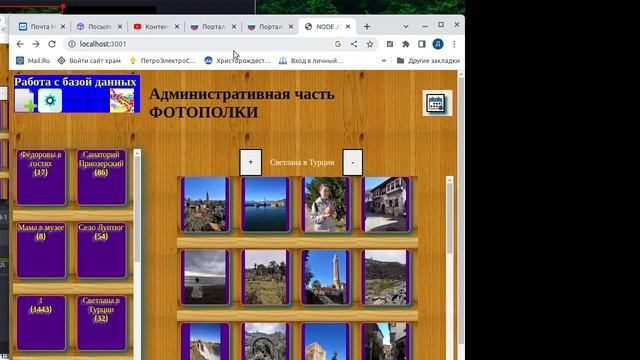Click the browser forward arrow
Viewport: 640px width, 360px height.
tap(36, 44)
